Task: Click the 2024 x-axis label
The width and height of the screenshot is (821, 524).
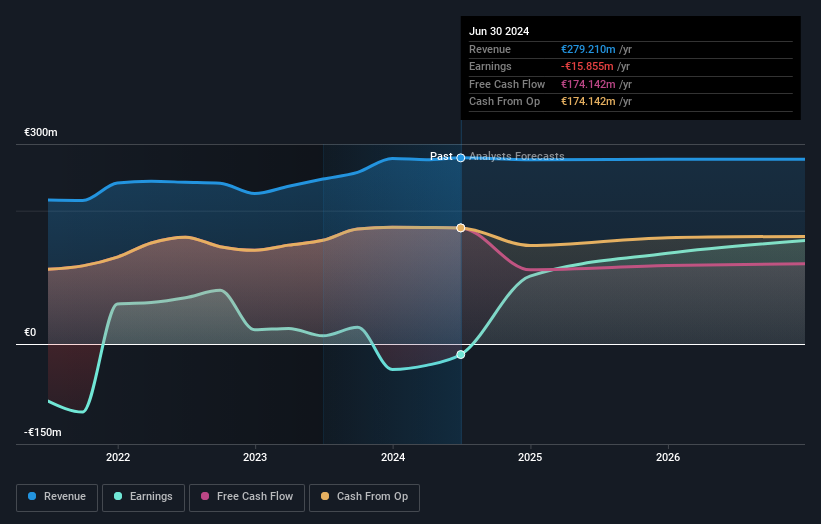Action: (393, 457)
